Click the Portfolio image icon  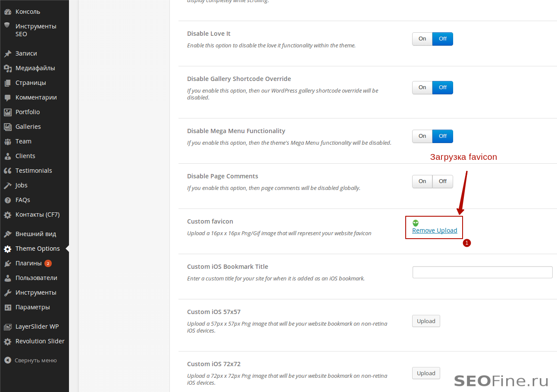tap(8, 112)
